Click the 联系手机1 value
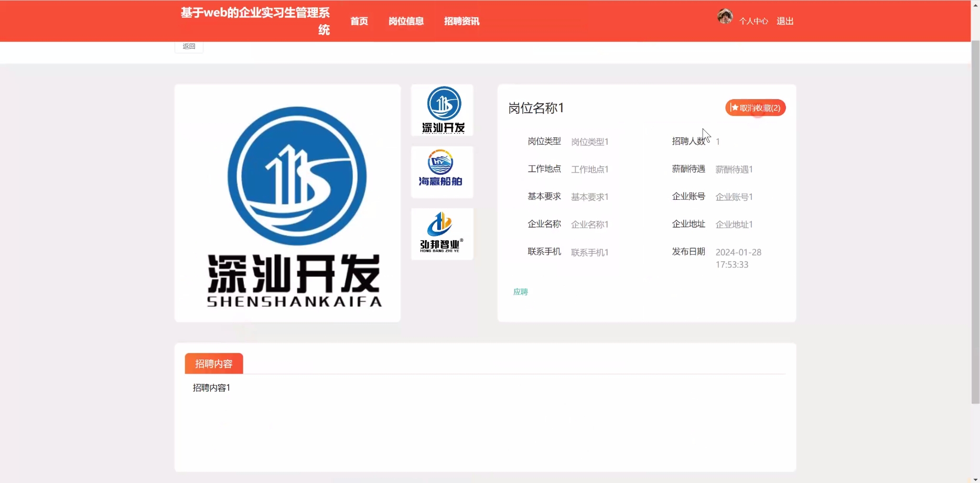 589,252
